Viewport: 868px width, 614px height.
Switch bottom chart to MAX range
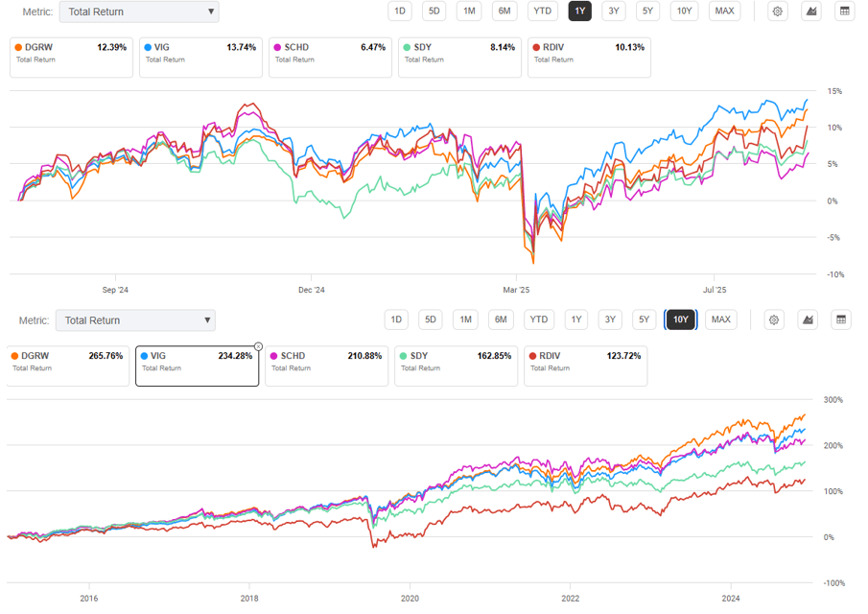pyautogui.click(x=721, y=319)
